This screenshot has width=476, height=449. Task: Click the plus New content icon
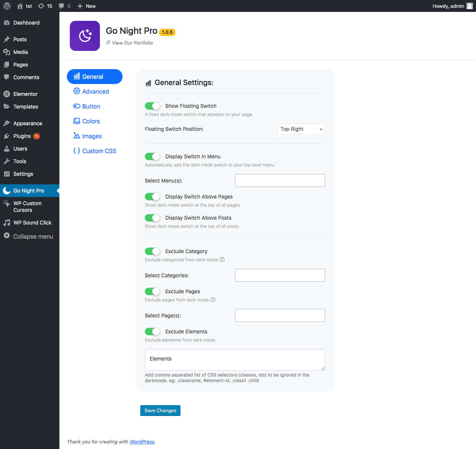[80, 6]
